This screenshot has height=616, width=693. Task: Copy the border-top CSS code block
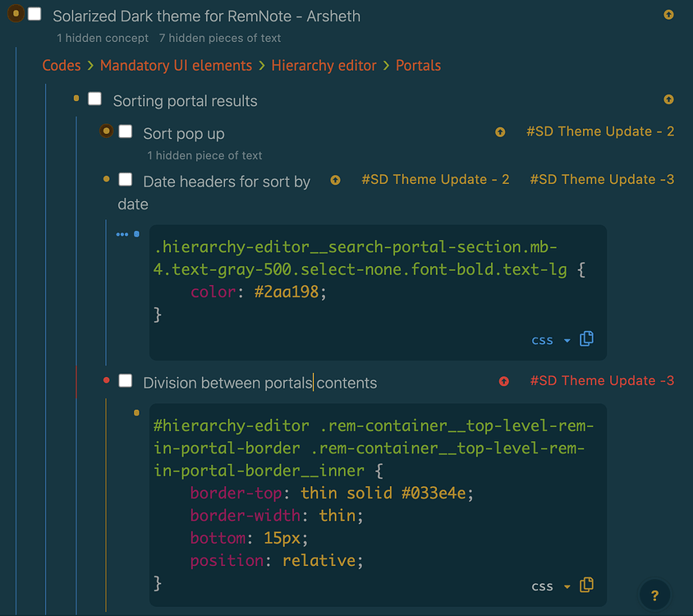[586, 586]
